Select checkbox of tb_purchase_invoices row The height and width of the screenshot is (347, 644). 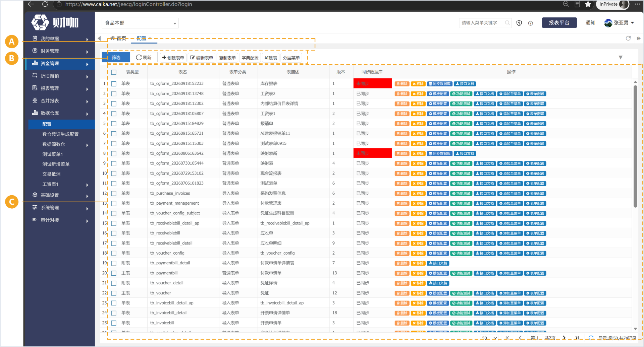tap(114, 194)
